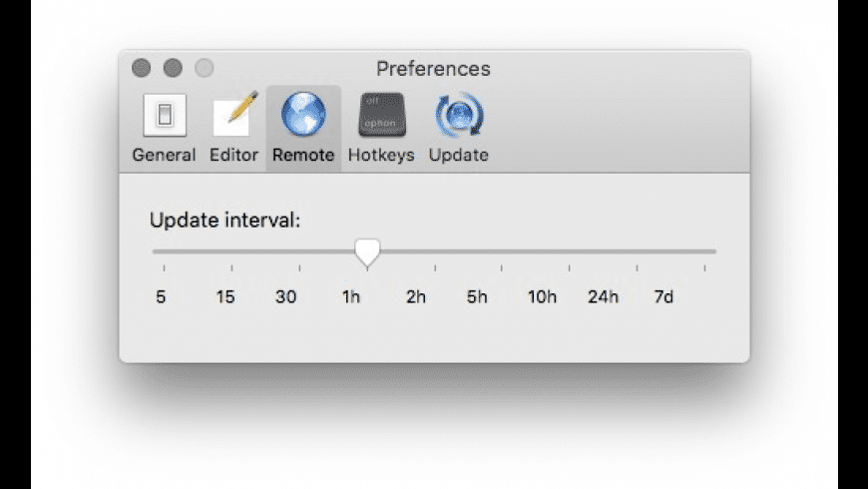This screenshot has height=489, width=868.
Task: Click the zoom button in the title bar
Action: (x=204, y=69)
